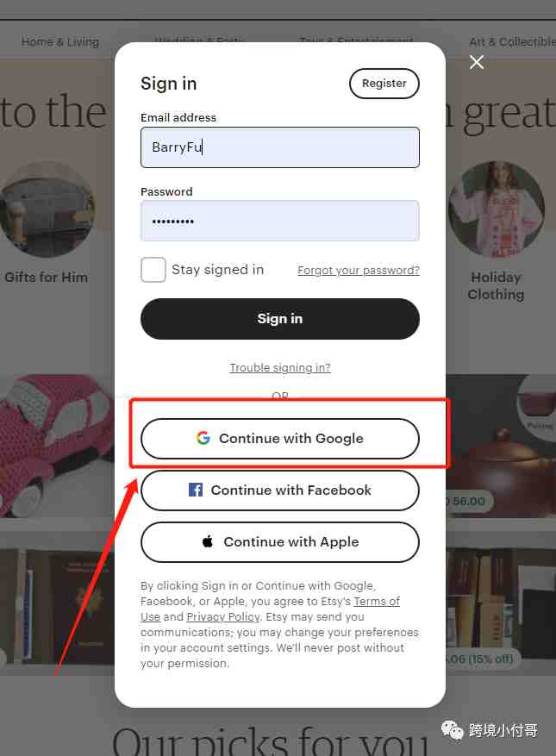Click the Apple logo icon

208,541
